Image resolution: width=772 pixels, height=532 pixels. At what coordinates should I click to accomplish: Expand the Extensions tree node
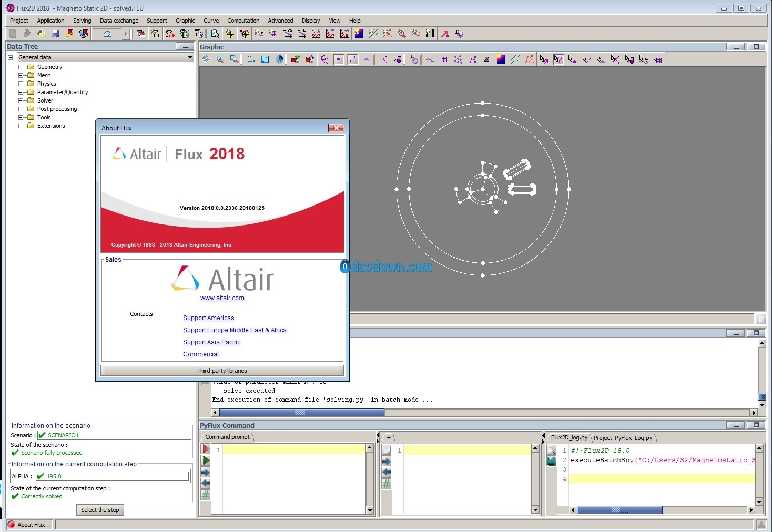point(21,126)
